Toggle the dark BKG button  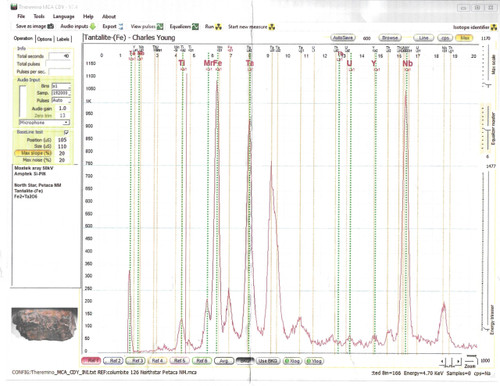[245, 361]
